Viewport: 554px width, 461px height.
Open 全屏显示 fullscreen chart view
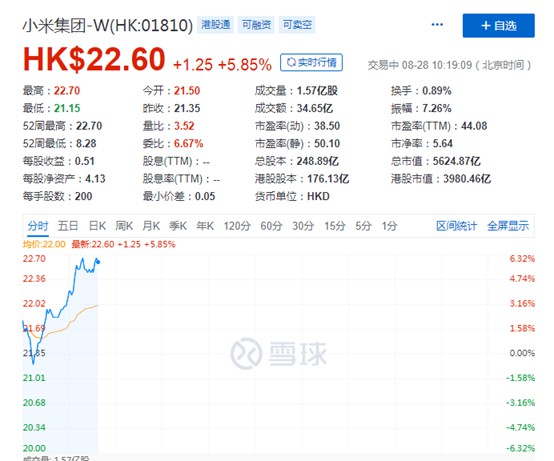click(508, 226)
